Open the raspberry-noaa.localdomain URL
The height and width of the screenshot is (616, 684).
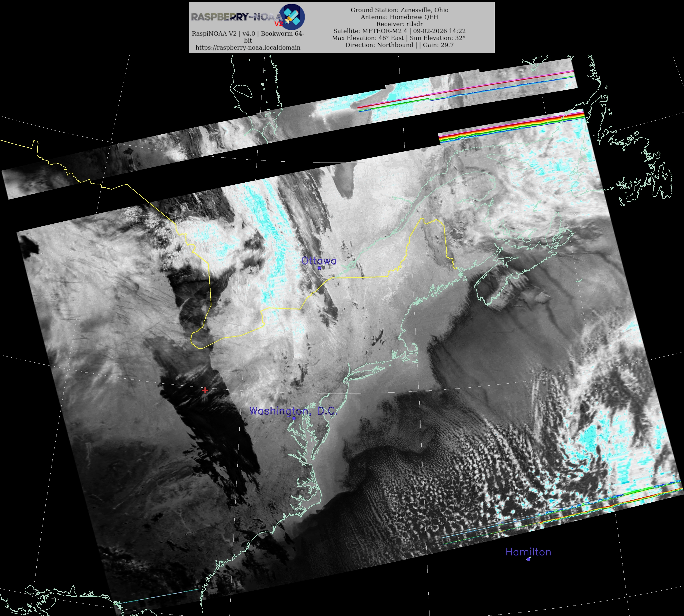click(x=248, y=48)
